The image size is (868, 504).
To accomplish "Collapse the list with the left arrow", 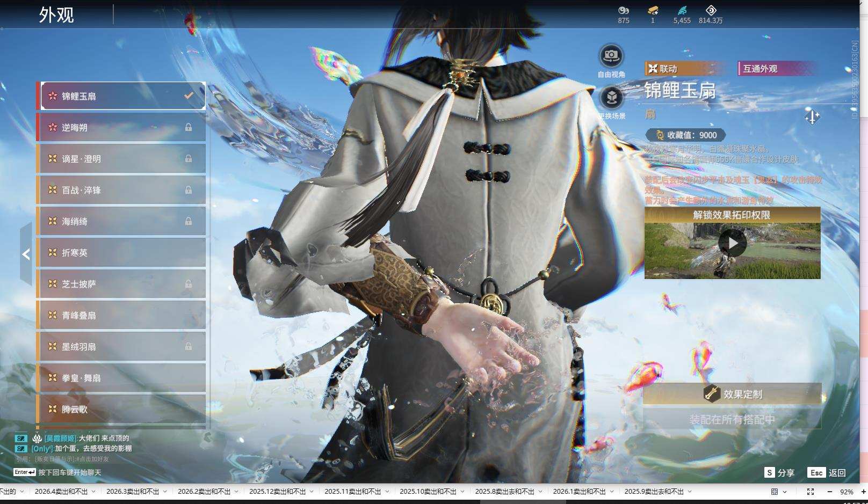I will [x=26, y=254].
